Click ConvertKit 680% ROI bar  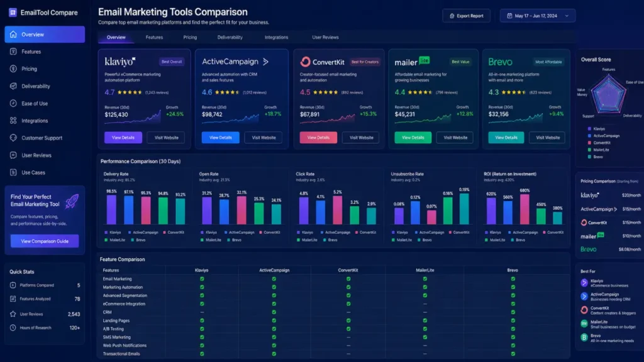[525, 209]
